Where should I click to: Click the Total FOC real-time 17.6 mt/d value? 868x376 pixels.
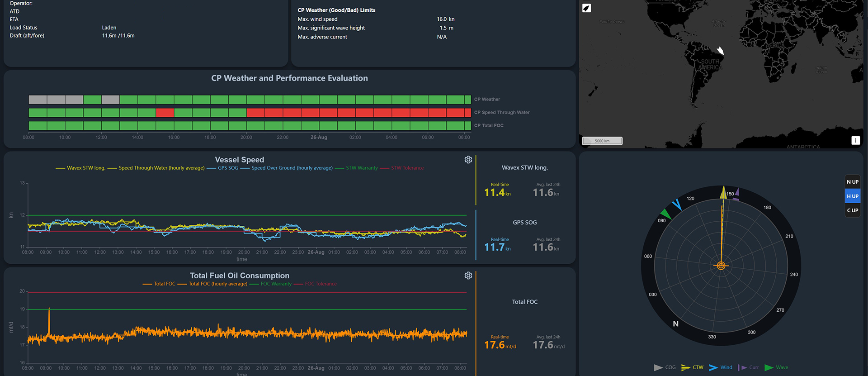(500, 345)
